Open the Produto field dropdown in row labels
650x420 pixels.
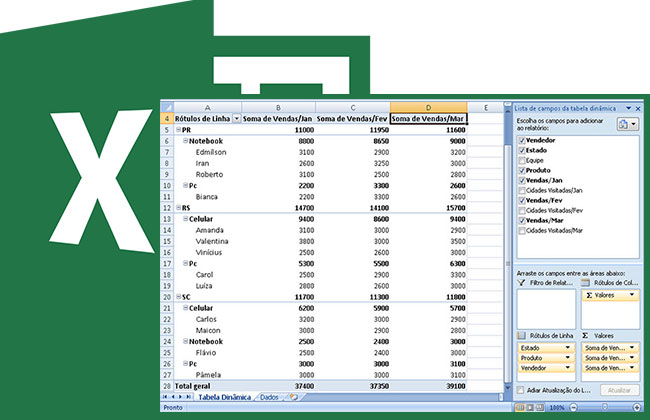[x=568, y=358]
